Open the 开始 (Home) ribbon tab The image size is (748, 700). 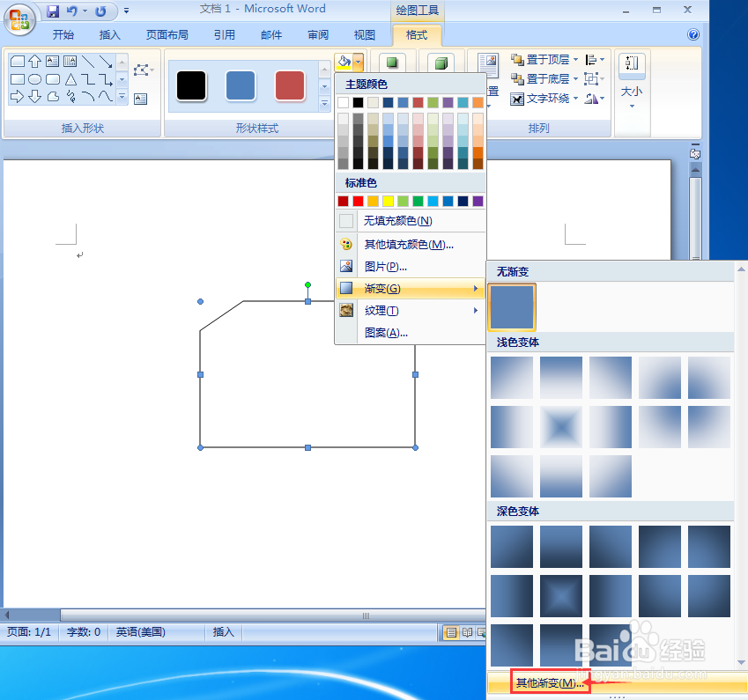point(63,35)
